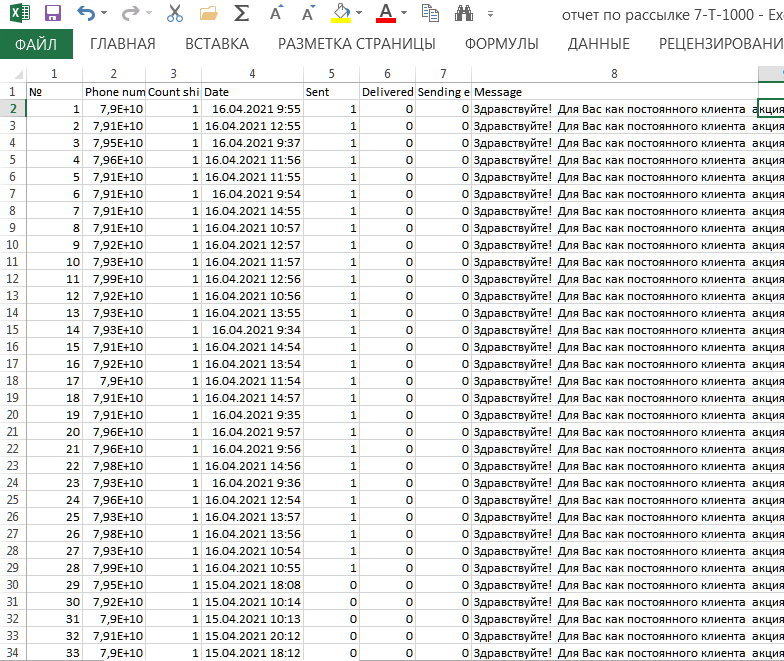
Task: Undo the last action
Action: (86, 13)
